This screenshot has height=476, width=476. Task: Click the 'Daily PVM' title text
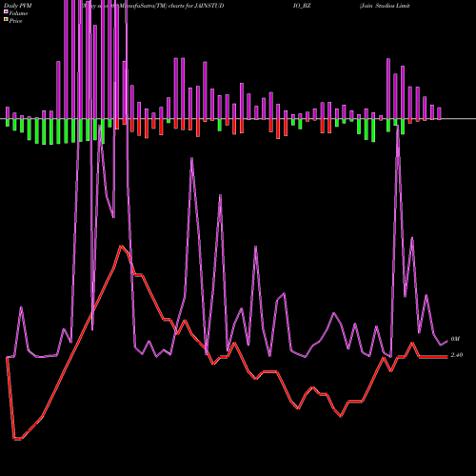coord(18,6)
